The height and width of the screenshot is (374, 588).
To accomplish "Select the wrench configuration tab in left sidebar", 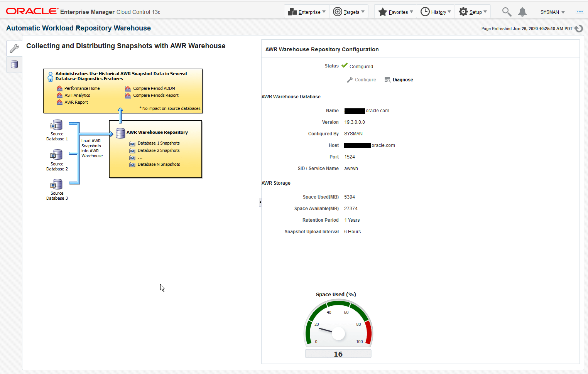I will pyautogui.click(x=14, y=48).
